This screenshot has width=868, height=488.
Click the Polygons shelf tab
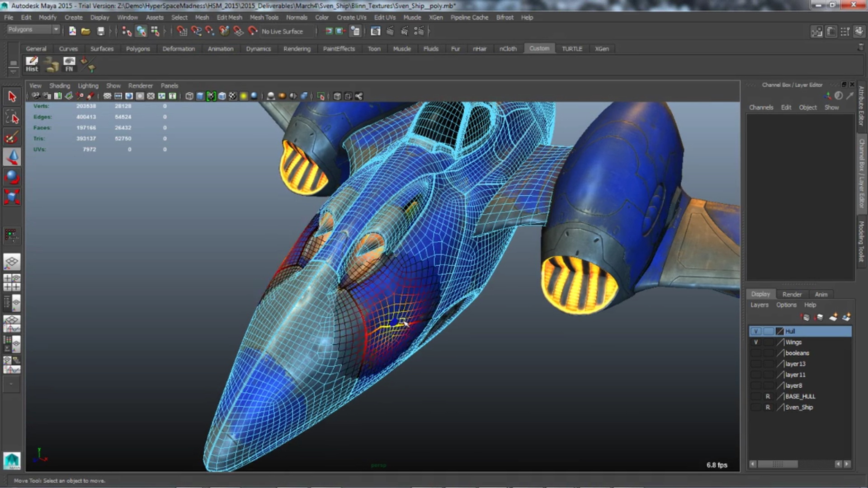coord(138,48)
